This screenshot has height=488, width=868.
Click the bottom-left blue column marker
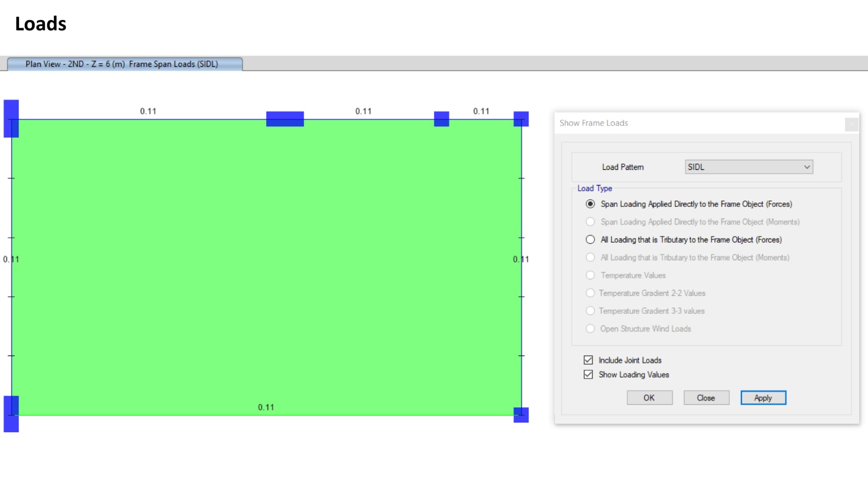pyautogui.click(x=11, y=413)
